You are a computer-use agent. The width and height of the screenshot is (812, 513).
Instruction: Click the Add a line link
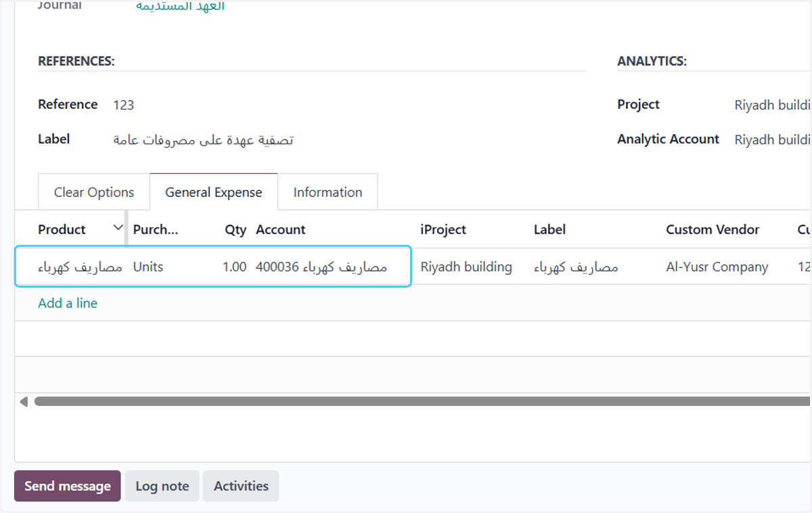68,303
